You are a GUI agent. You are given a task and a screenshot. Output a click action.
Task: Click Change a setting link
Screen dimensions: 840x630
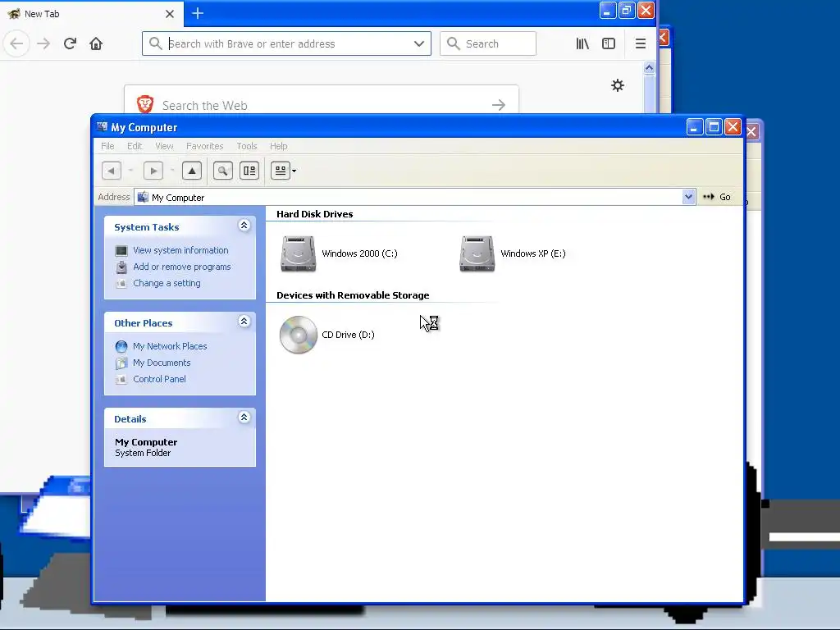coord(167,283)
